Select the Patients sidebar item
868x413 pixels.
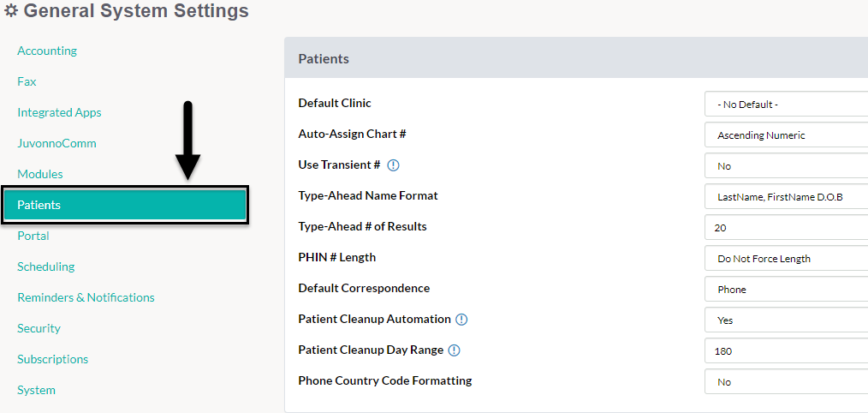(125, 205)
